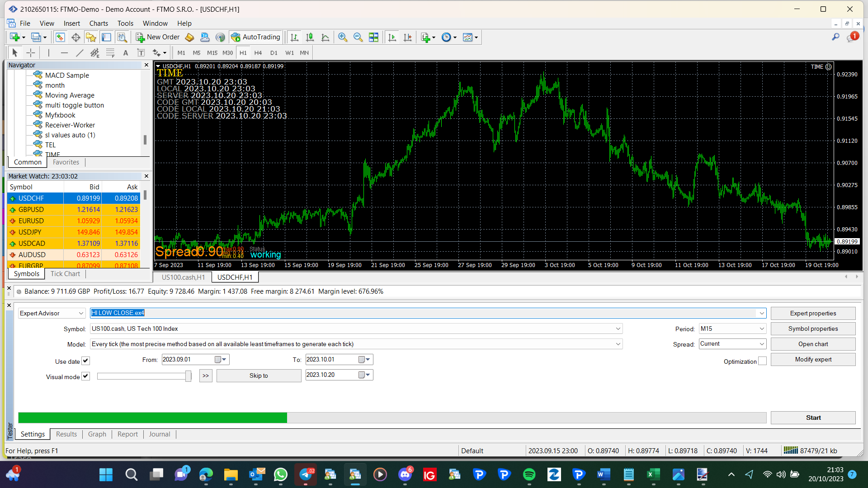868x488 pixels.
Task: Click the chart zoom in magnifier icon
Action: (343, 37)
